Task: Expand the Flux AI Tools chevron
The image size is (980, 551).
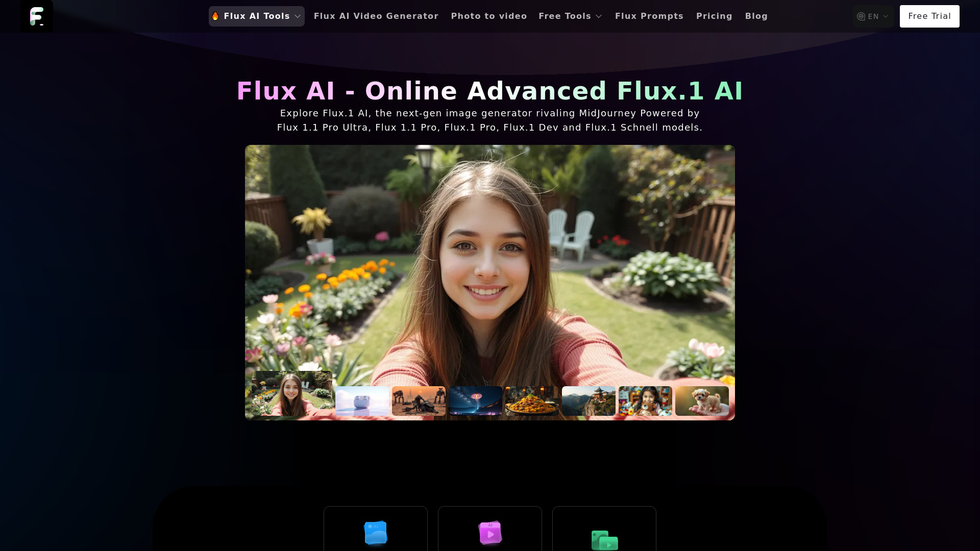Action: [297, 16]
